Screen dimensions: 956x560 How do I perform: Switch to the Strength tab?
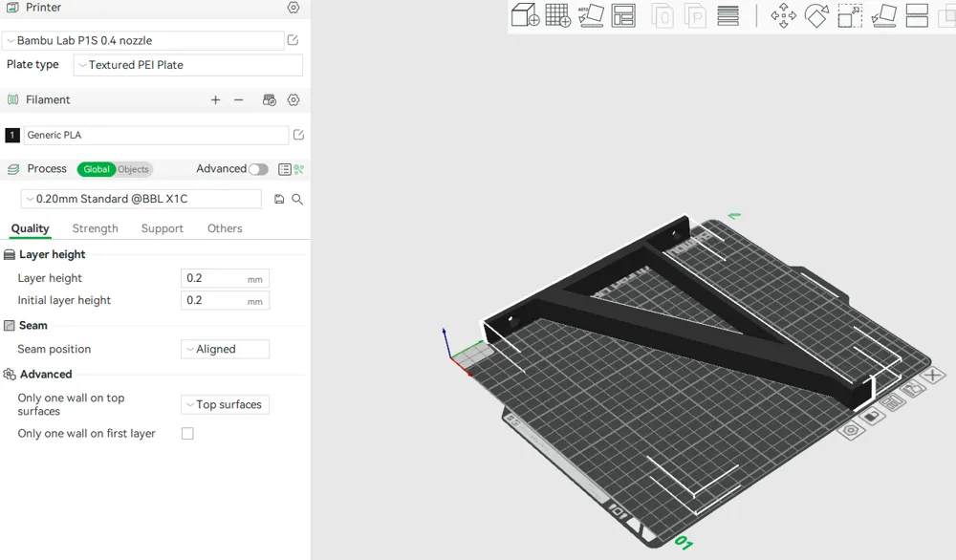pyautogui.click(x=95, y=228)
